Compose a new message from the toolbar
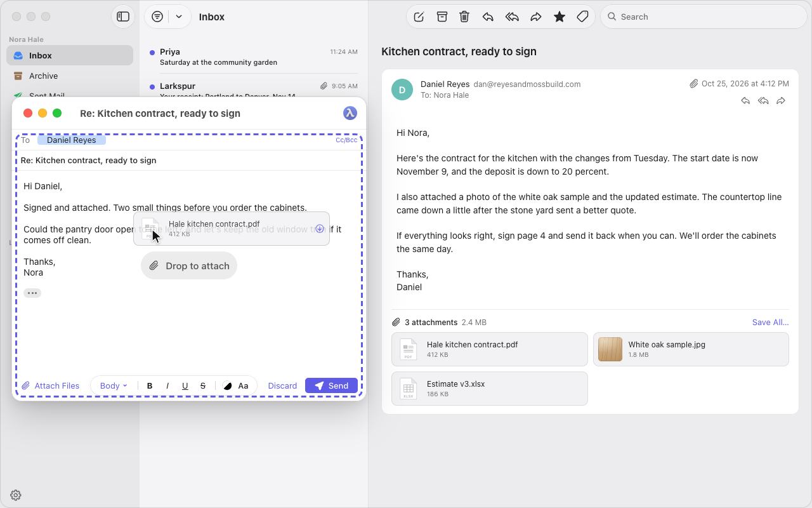This screenshot has height=508, width=812. pyautogui.click(x=419, y=17)
